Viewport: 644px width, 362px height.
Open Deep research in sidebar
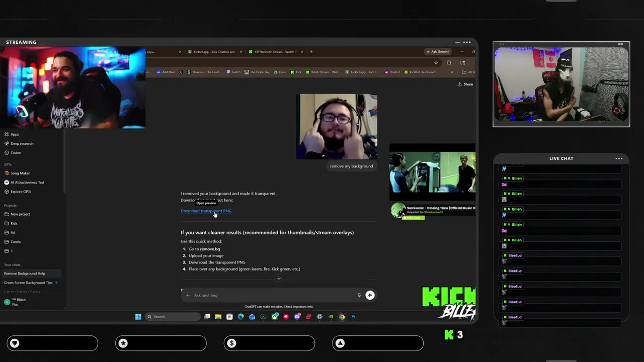point(19,143)
